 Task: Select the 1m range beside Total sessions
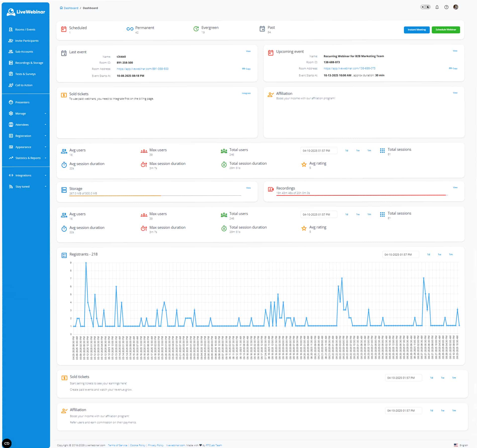pyautogui.click(x=369, y=151)
